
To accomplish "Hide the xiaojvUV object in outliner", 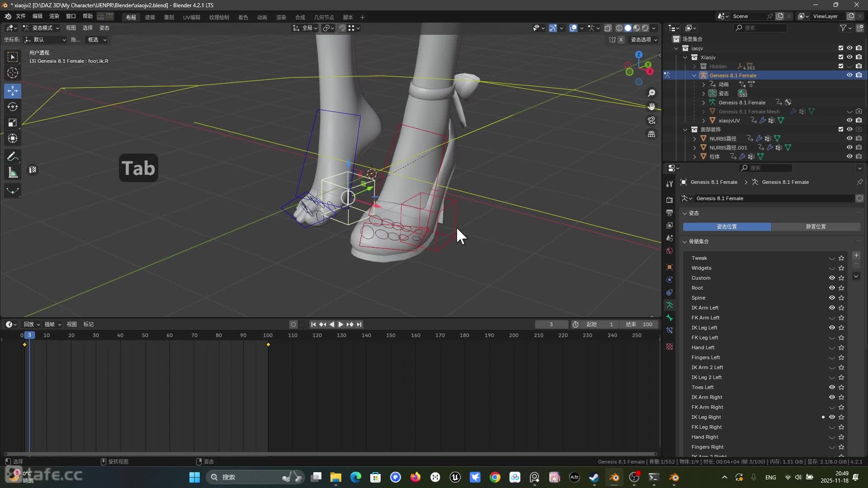I will (849, 121).
